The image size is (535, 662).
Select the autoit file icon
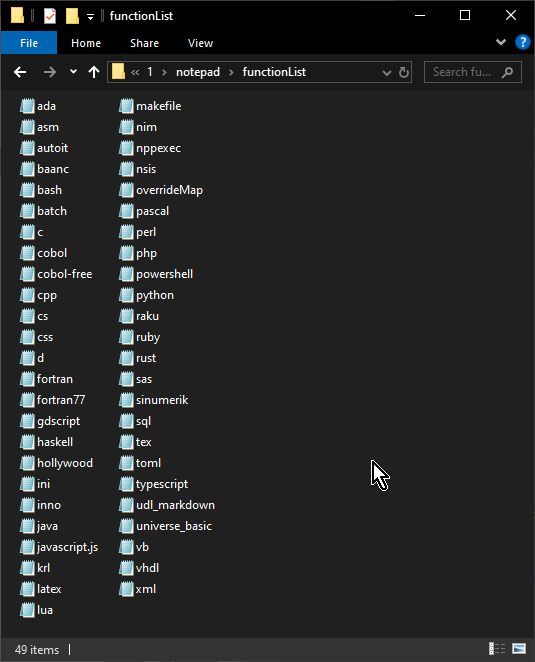click(x=27, y=148)
